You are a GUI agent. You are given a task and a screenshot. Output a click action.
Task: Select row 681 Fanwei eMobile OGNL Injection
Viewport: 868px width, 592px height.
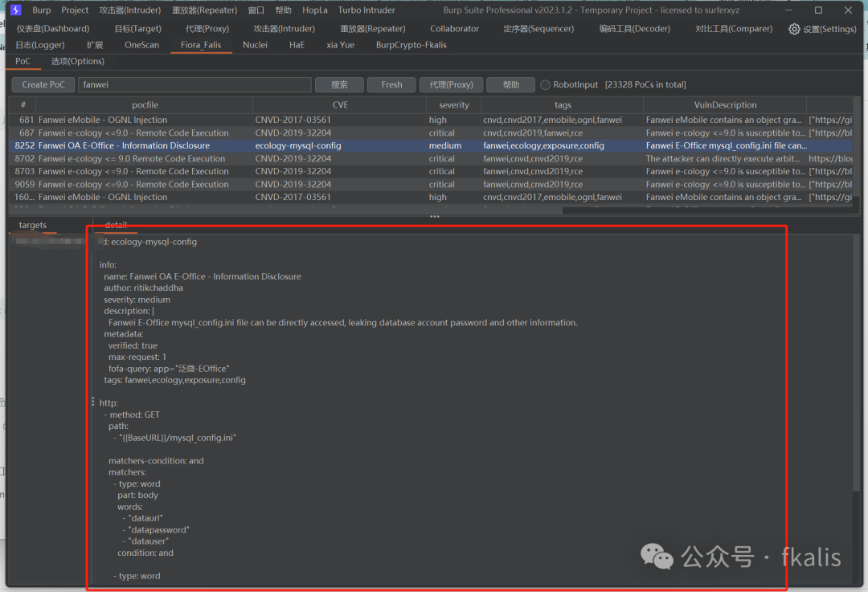coord(431,120)
